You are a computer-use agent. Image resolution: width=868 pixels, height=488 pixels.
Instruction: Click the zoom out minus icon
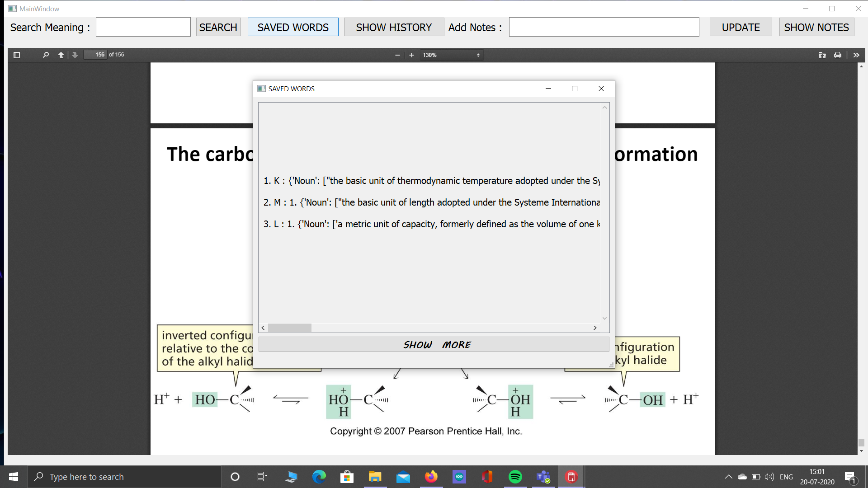click(x=397, y=55)
